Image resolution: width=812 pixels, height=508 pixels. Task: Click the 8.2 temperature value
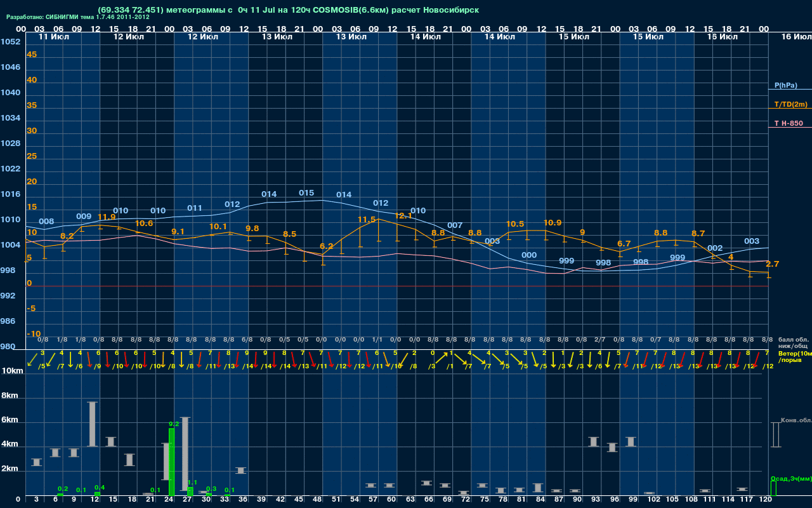(x=67, y=236)
